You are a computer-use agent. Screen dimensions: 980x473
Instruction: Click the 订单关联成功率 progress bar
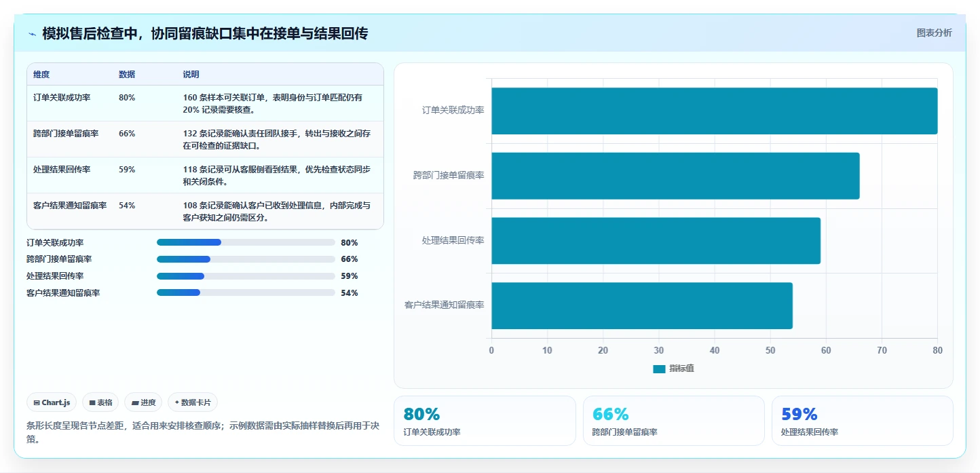pos(246,242)
